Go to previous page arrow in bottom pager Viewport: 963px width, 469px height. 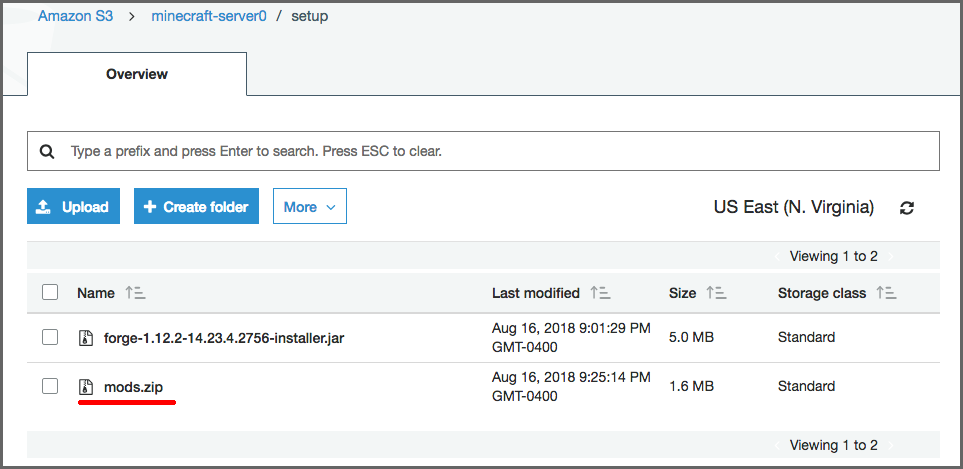(778, 445)
